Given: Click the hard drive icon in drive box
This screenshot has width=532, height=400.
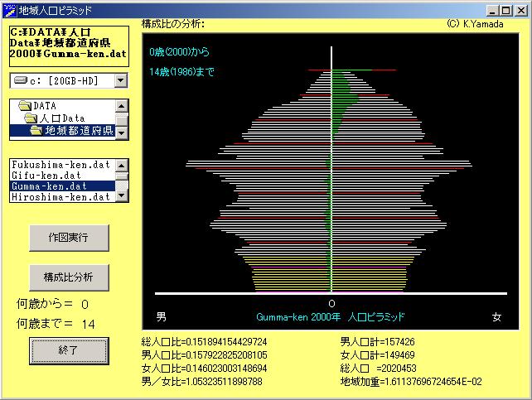Looking at the screenshot, I should (x=21, y=80).
